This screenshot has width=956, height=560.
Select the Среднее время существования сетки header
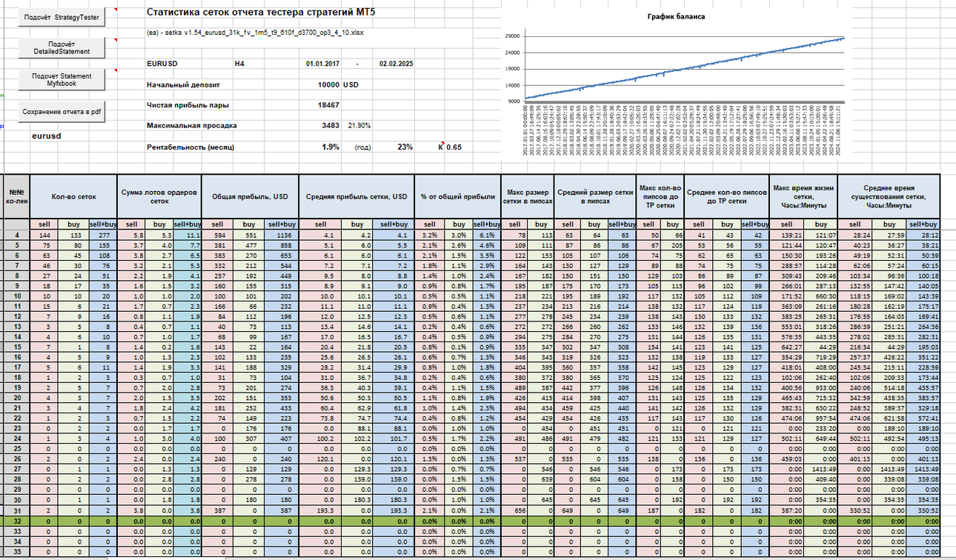[889, 197]
